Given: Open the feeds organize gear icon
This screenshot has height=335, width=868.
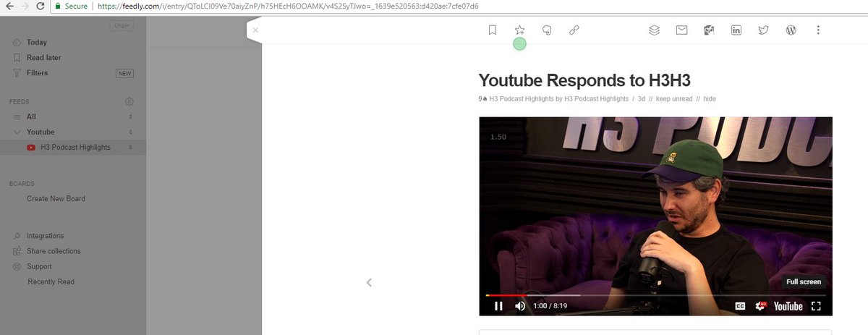Looking at the screenshot, I should pos(129,101).
